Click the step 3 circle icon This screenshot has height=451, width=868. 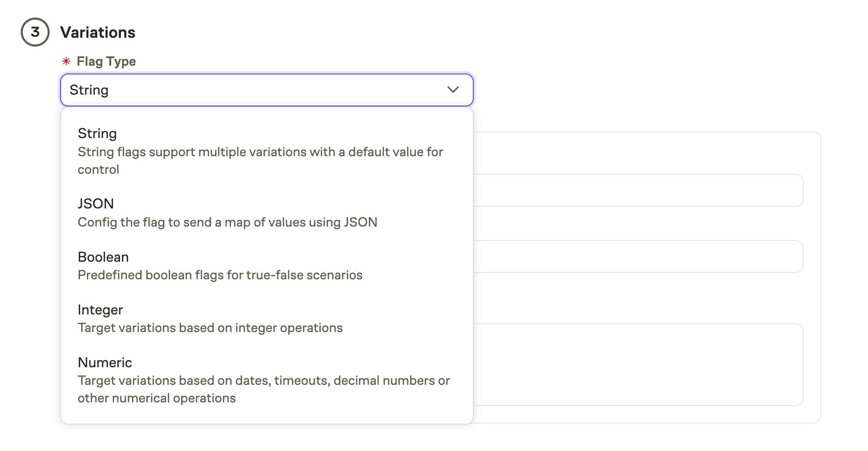[35, 32]
